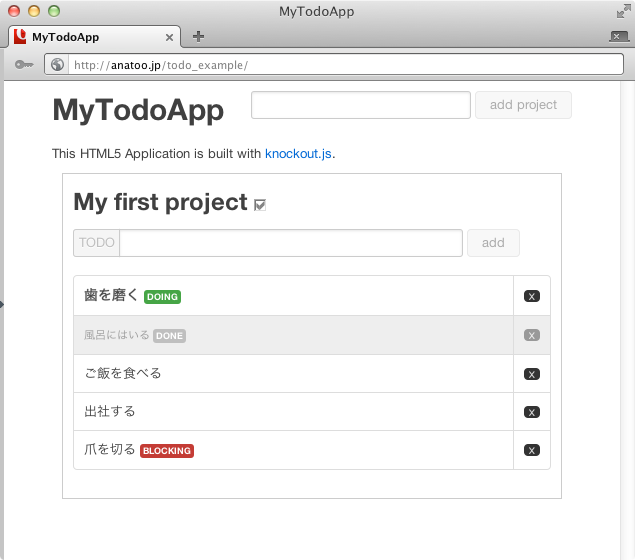Click the DOING status badge
This screenshot has height=560, width=635.
coord(162,297)
